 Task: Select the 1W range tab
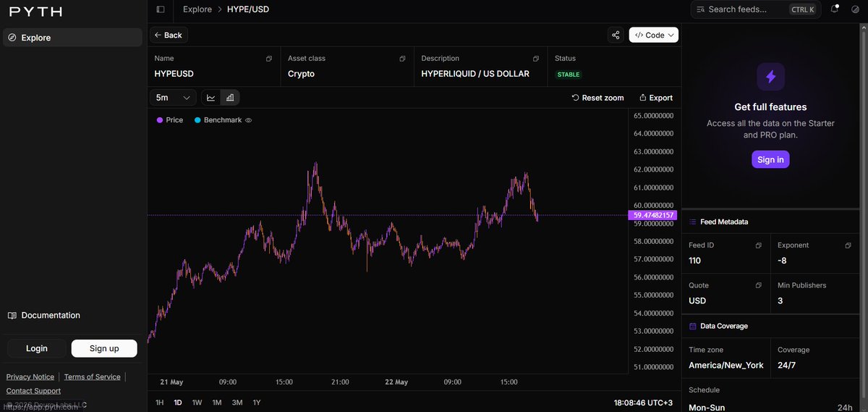coord(197,403)
